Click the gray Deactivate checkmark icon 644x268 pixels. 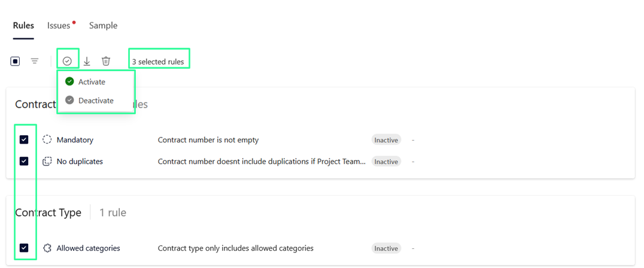(x=69, y=100)
